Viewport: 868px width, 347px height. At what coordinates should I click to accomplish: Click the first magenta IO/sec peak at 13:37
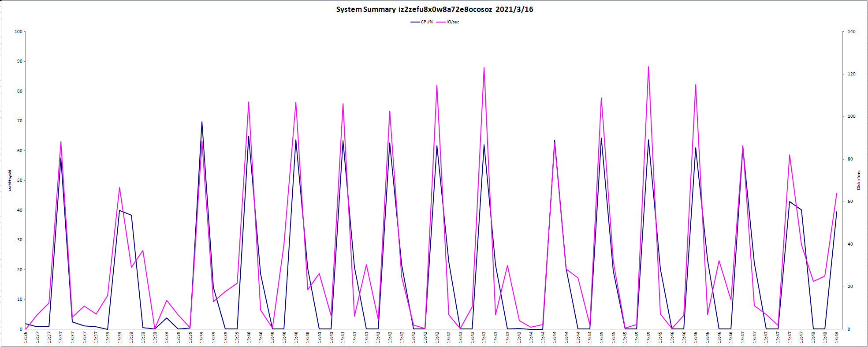click(61, 142)
